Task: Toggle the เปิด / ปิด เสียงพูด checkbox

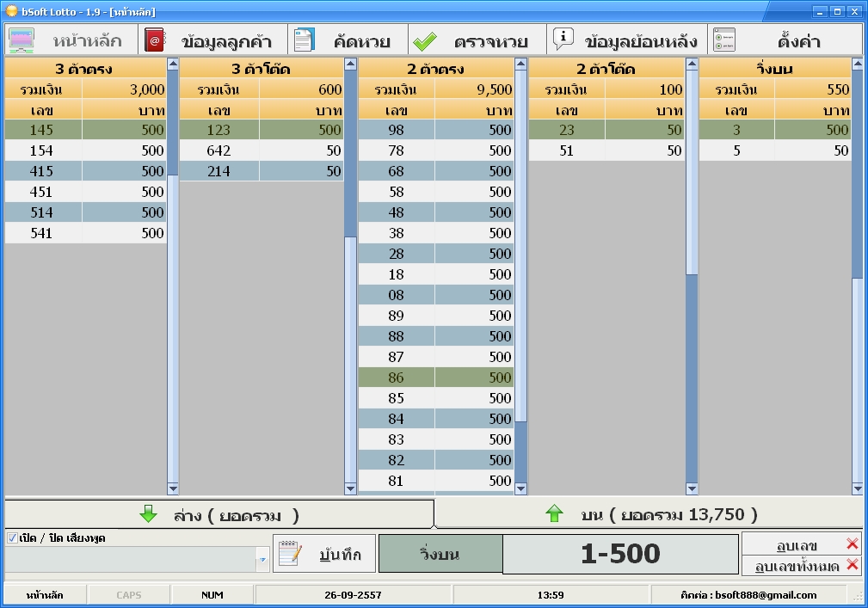Action: 12,538
